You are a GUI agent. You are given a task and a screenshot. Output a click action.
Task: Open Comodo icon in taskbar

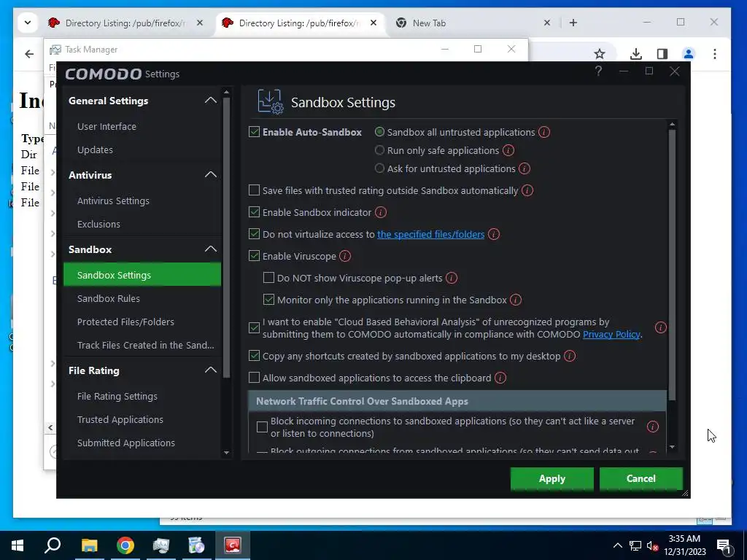(233, 545)
